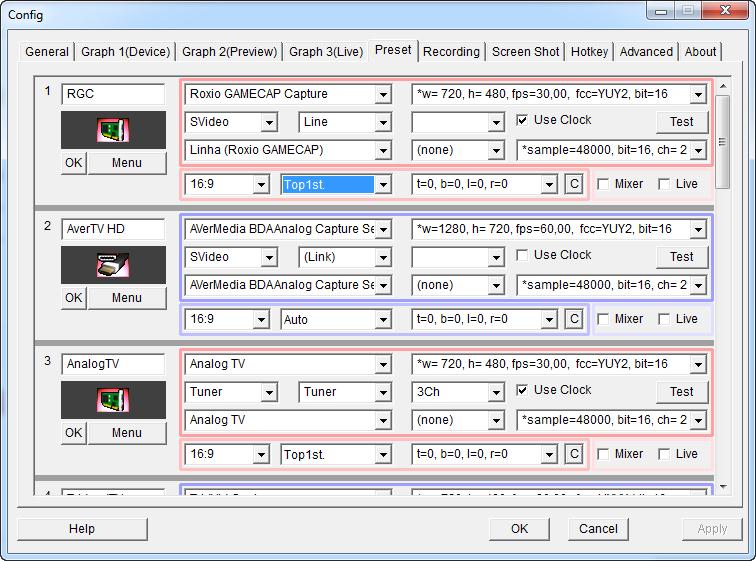Screen dimensions: 756x561
Task: Switch to the Hotkey tab
Action: (x=589, y=52)
